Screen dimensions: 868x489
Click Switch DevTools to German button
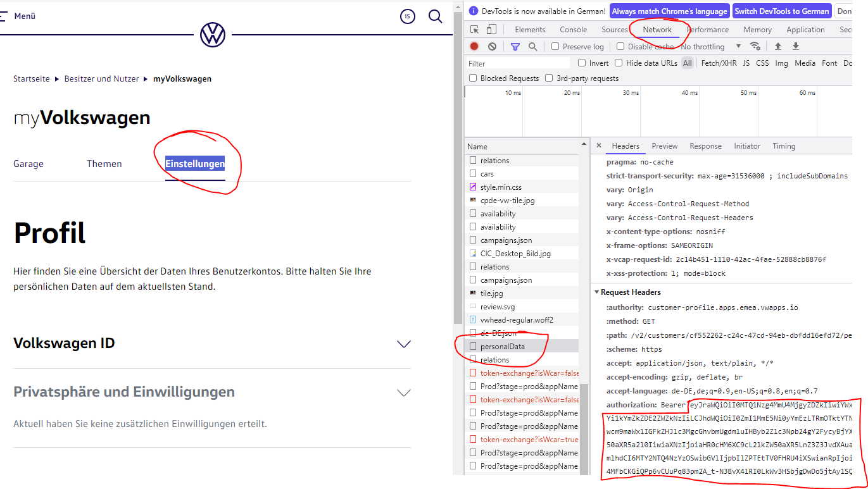(x=782, y=11)
